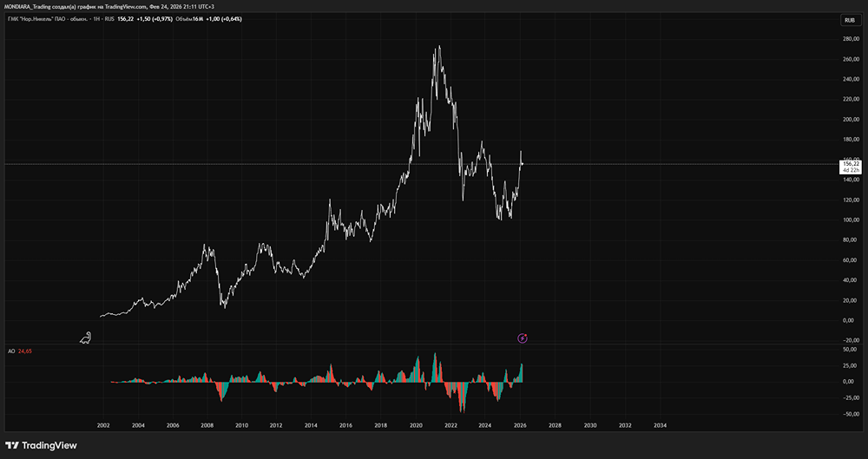The width and height of the screenshot is (868, 459).
Task: Click the 4d 22h bar countdown
Action: click(x=851, y=170)
